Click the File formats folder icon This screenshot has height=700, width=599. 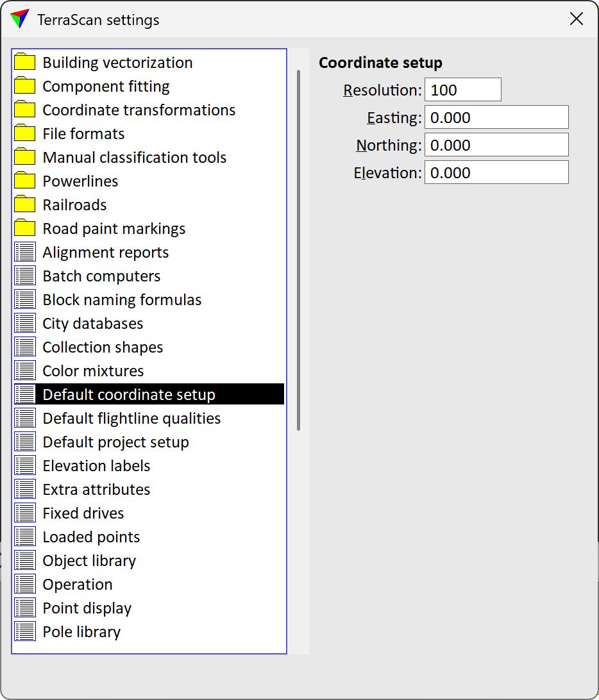click(24, 133)
